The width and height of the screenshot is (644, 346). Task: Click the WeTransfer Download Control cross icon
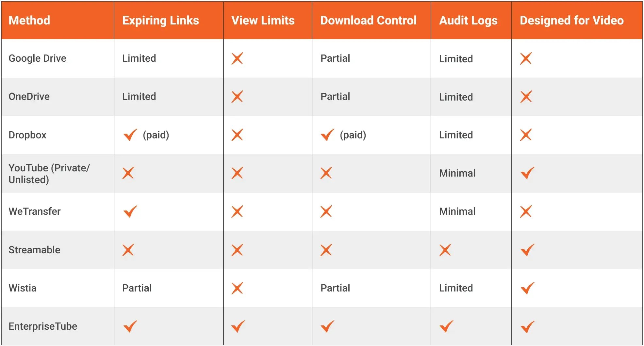[326, 212]
